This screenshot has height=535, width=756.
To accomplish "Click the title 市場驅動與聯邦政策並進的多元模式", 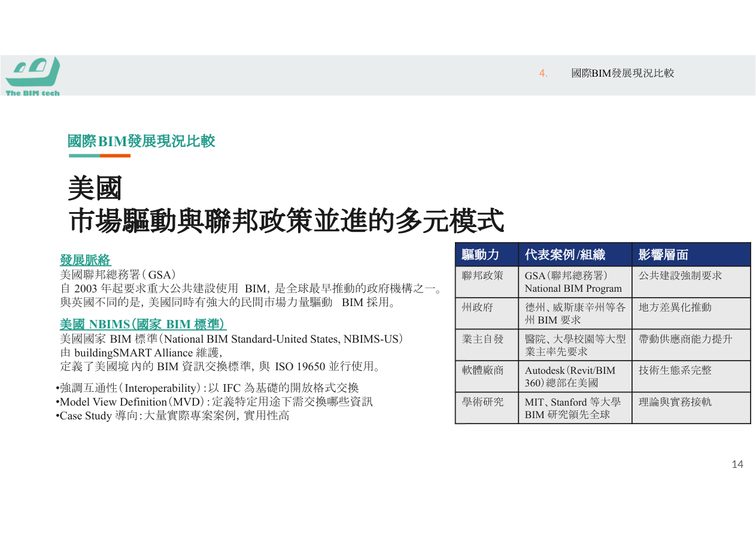I will click(286, 221).
